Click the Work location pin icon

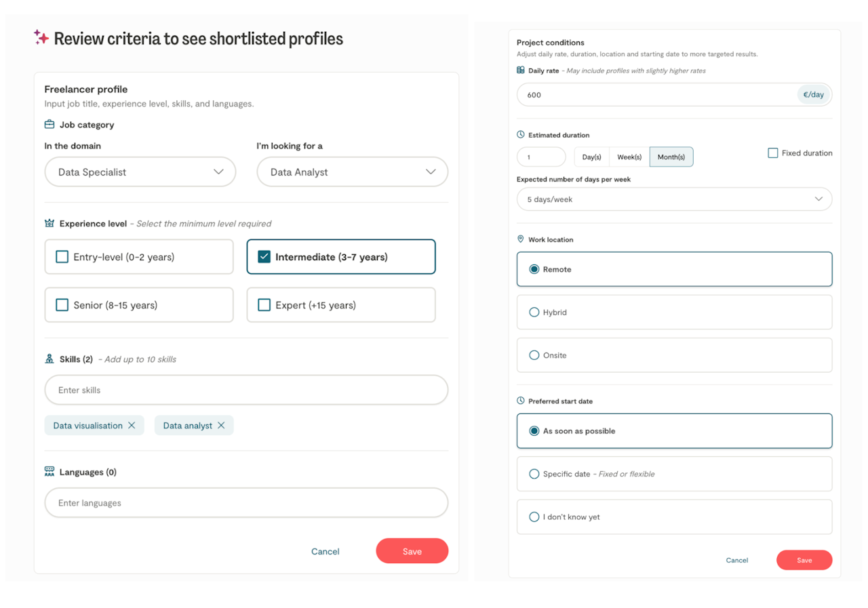[x=521, y=239]
